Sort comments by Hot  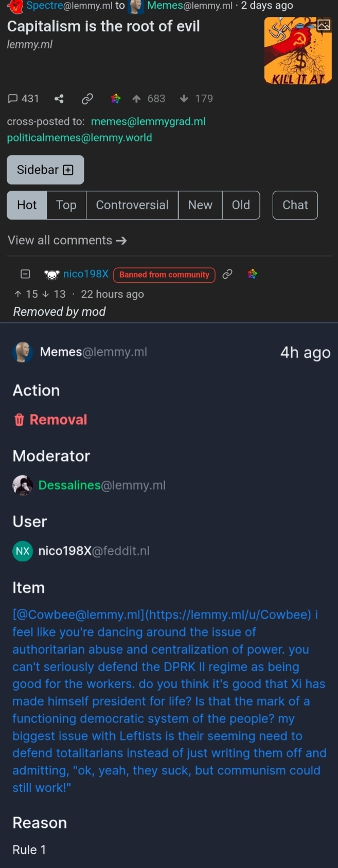27,205
